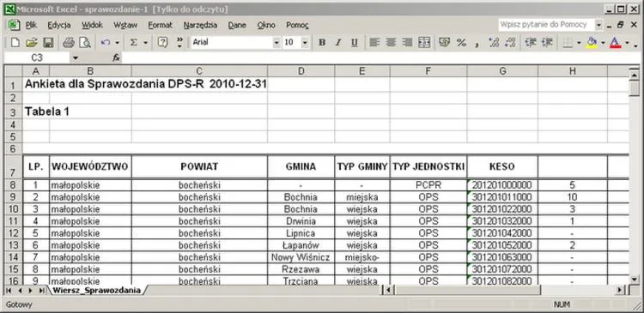644x313 pixels.
Task: Open the Pomoc menu
Action: [x=297, y=25]
